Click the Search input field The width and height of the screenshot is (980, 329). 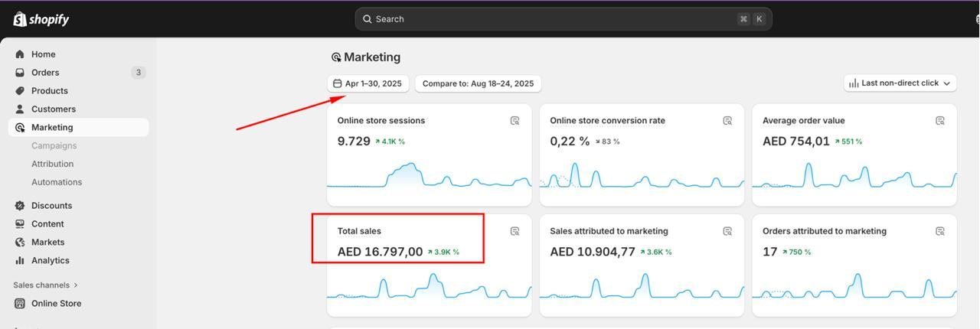click(563, 19)
